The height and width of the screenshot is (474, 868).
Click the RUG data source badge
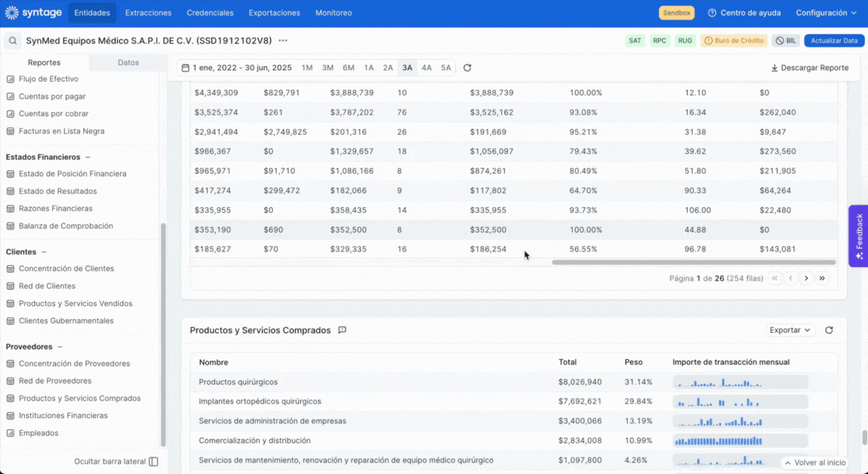point(685,41)
